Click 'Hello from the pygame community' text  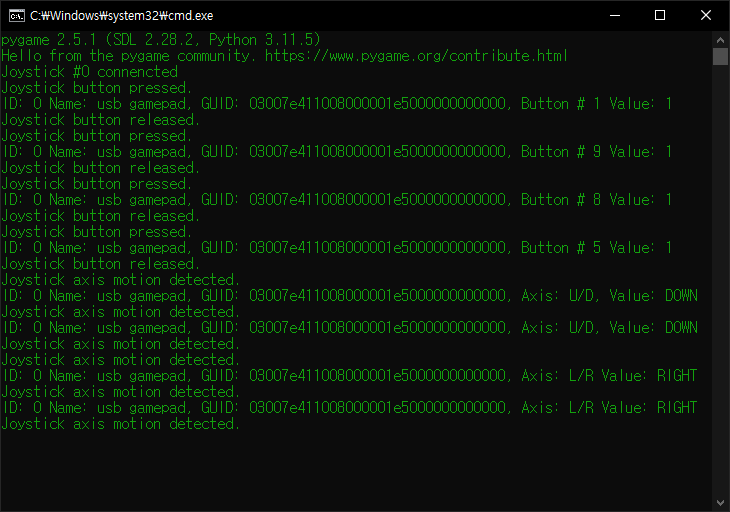coord(128,56)
